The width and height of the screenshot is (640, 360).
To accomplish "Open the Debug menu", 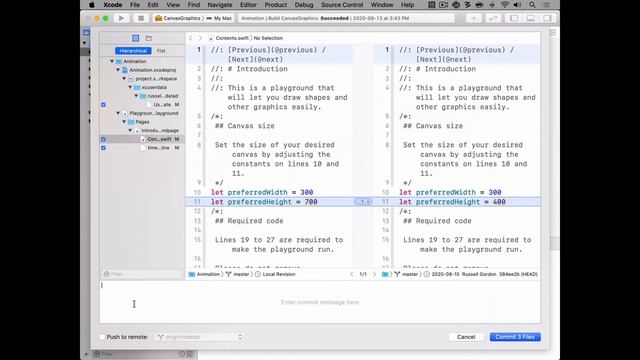I will click(x=304, y=5).
